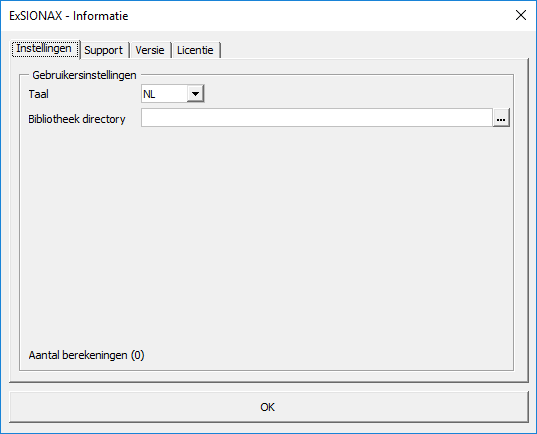Open the Versie tab

[x=150, y=50]
